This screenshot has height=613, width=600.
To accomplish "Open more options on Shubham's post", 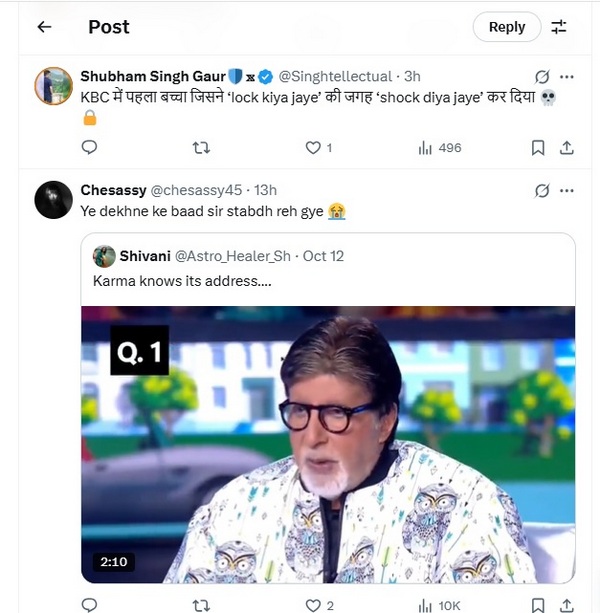I will point(567,76).
